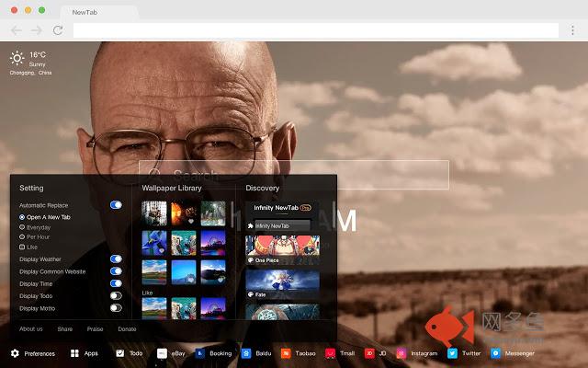Image resolution: width=588 pixels, height=368 pixels.
Task: Click the Praise link
Action: (95, 329)
